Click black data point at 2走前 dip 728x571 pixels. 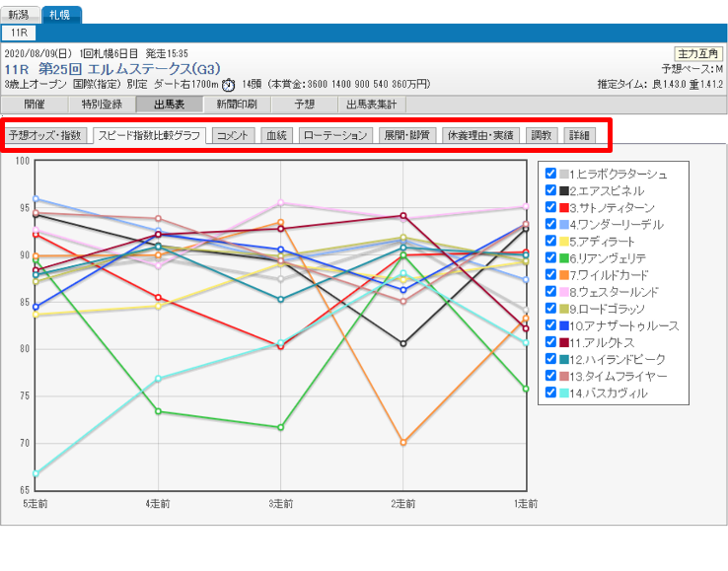[x=403, y=343]
